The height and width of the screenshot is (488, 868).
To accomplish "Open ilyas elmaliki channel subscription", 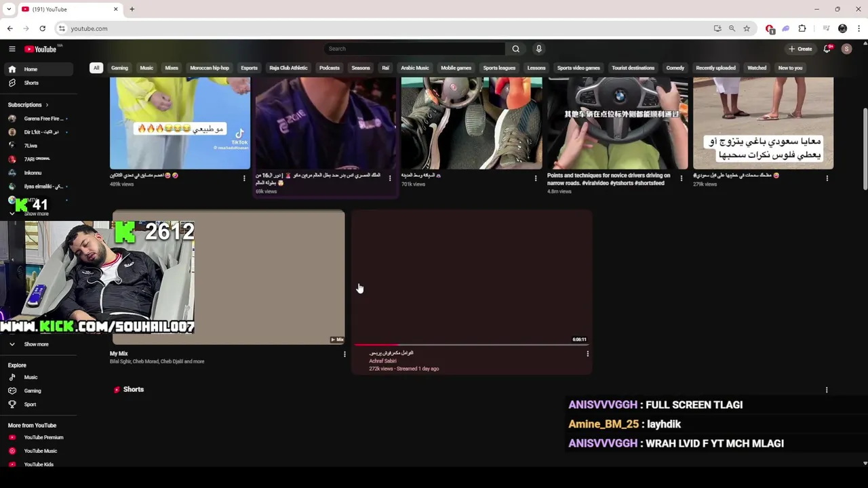I will (x=39, y=186).
